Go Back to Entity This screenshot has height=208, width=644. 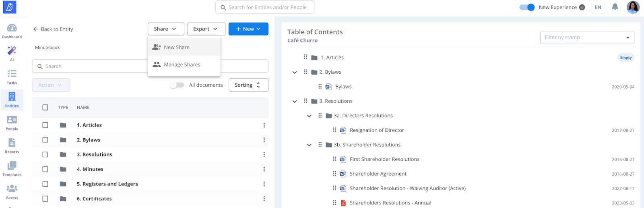point(53,29)
